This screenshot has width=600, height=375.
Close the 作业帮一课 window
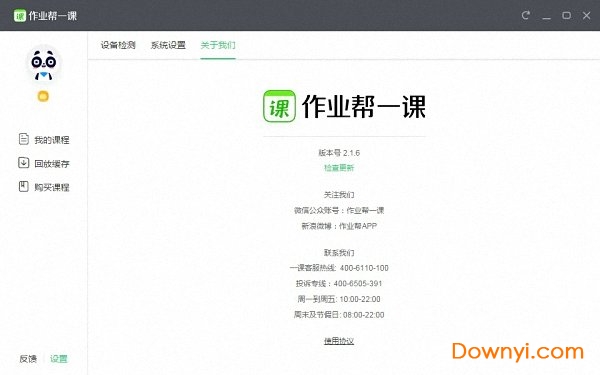point(587,15)
